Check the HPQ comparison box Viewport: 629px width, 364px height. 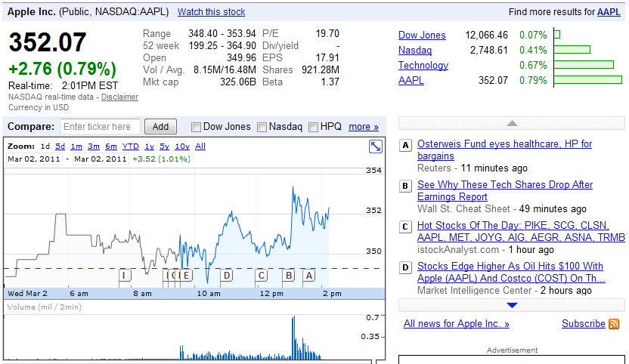tap(313, 128)
